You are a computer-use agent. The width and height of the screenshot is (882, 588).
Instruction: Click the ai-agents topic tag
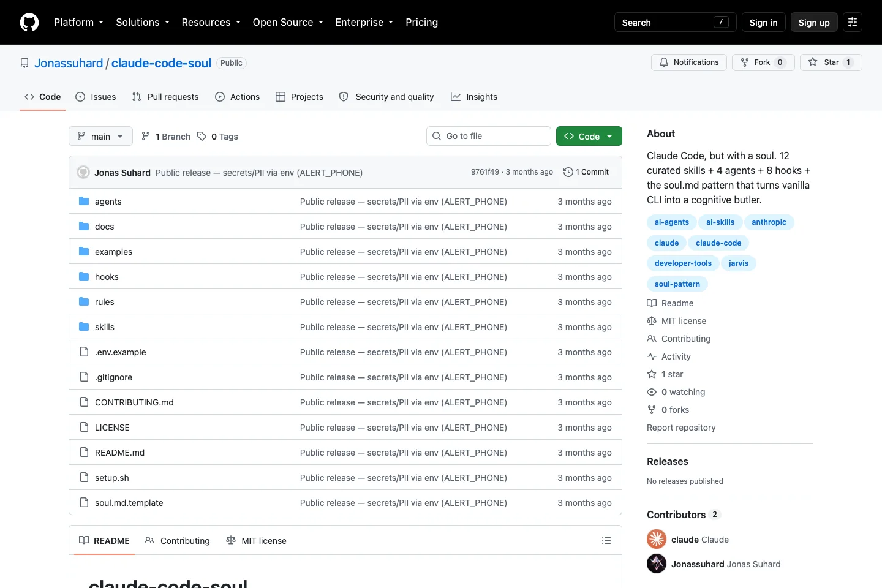coord(672,222)
